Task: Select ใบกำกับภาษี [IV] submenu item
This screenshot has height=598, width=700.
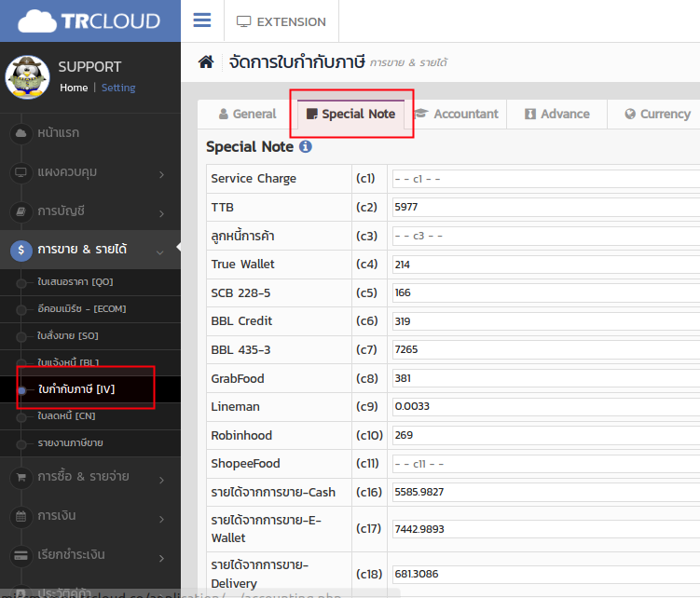Action: pos(76,389)
